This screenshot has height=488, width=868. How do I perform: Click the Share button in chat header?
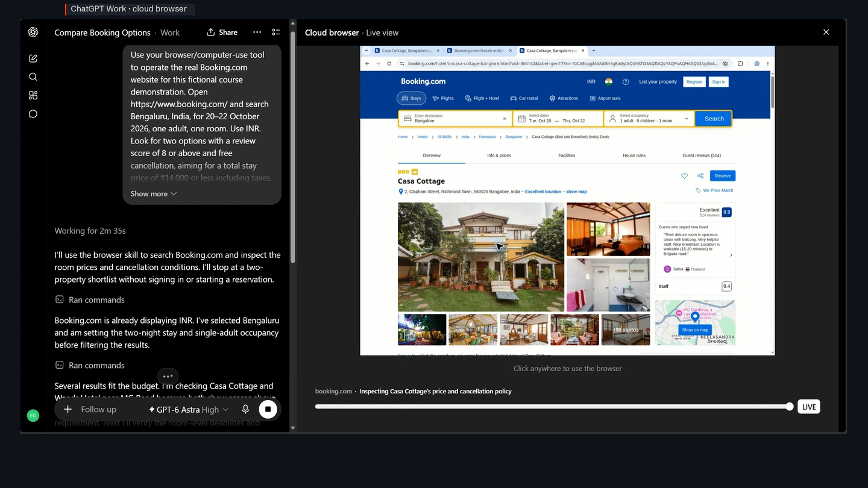pos(222,33)
